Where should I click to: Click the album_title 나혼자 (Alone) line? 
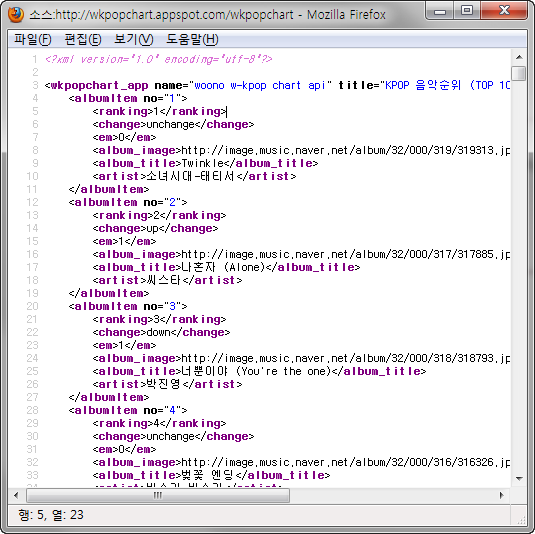click(226, 268)
